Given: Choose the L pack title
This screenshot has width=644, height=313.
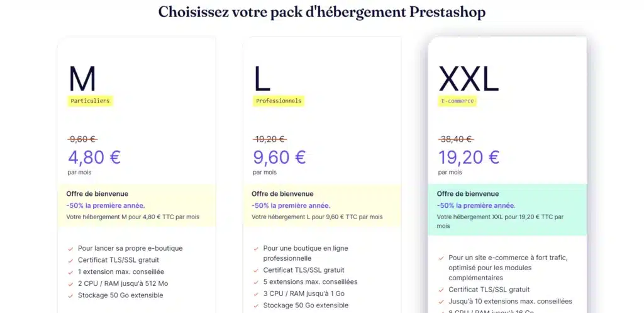Looking at the screenshot, I should pyautogui.click(x=262, y=79).
